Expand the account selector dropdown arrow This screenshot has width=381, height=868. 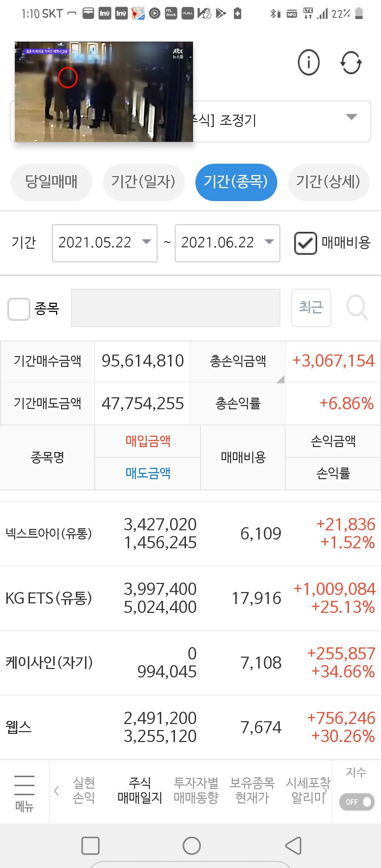click(x=351, y=117)
